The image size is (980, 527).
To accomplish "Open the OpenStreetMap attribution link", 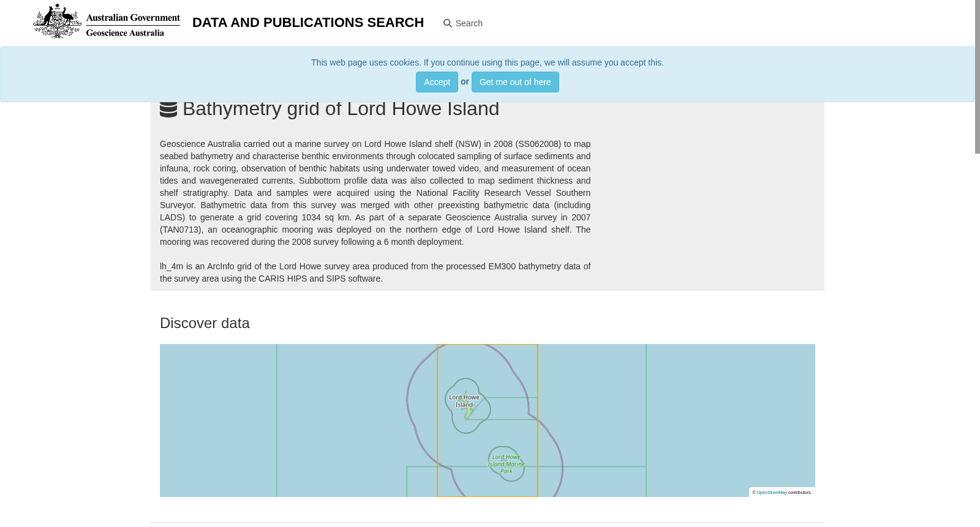I will click(772, 492).
